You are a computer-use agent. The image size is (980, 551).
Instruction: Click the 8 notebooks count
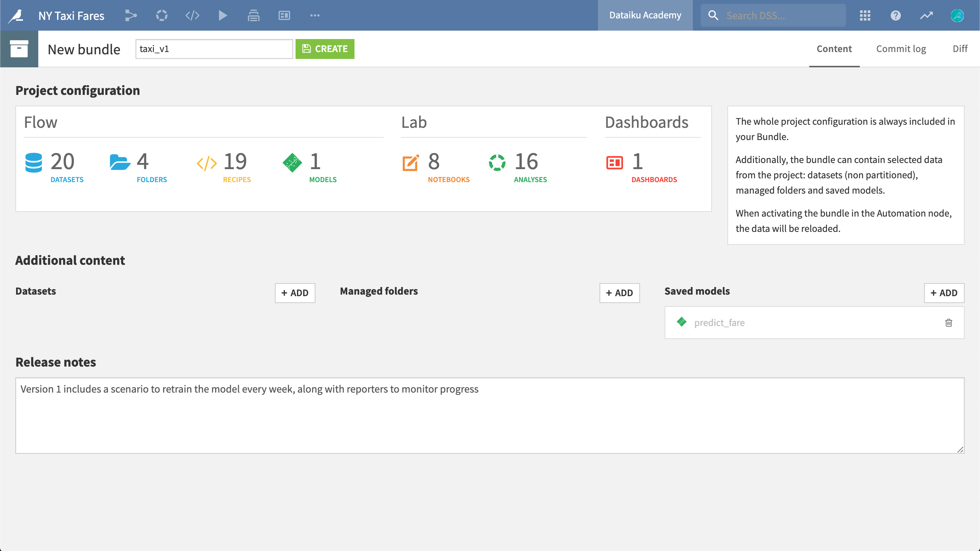coord(434,161)
